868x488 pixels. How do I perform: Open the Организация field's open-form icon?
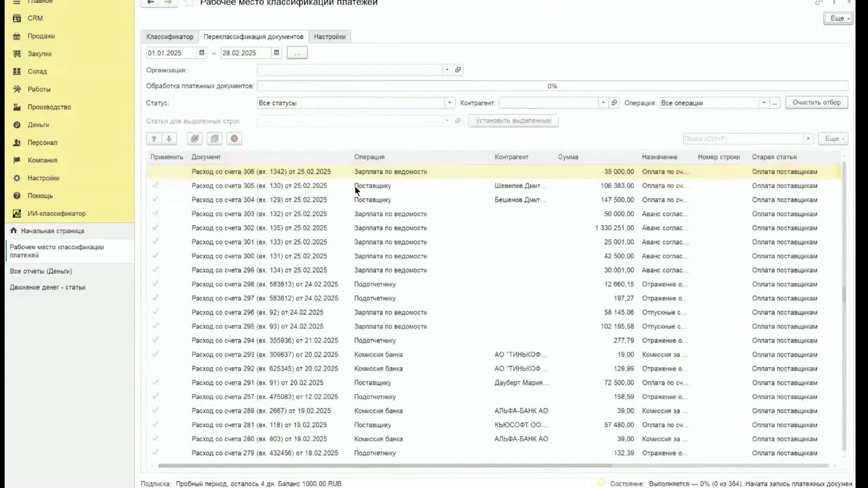click(458, 70)
